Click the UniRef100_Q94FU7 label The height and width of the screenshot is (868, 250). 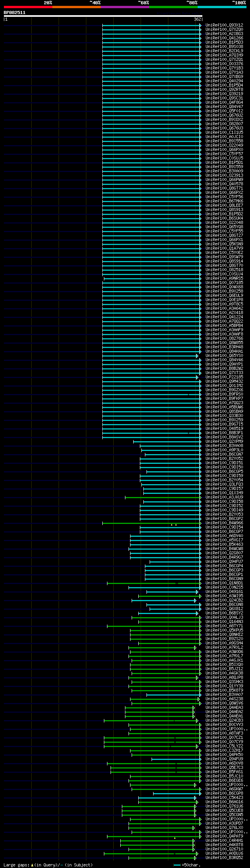[224, 562]
